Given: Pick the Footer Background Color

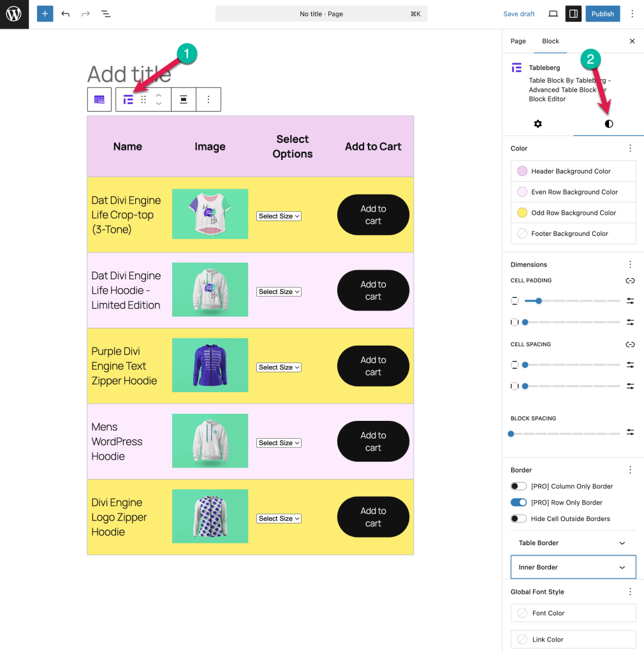Looking at the screenshot, I should tap(573, 233).
